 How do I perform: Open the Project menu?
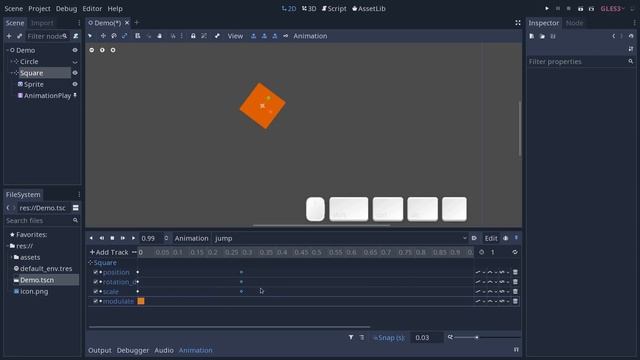tap(39, 9)
